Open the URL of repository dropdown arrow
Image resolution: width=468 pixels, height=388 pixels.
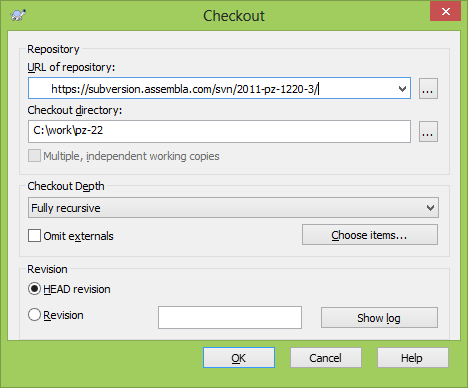click(402, 89)
